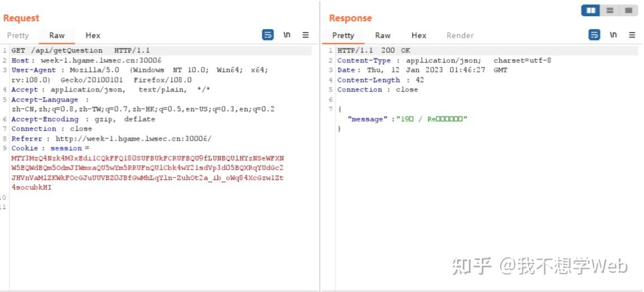Select the Response Pretty tab
Screen dimensions: 644x292
tap(343, 35)
